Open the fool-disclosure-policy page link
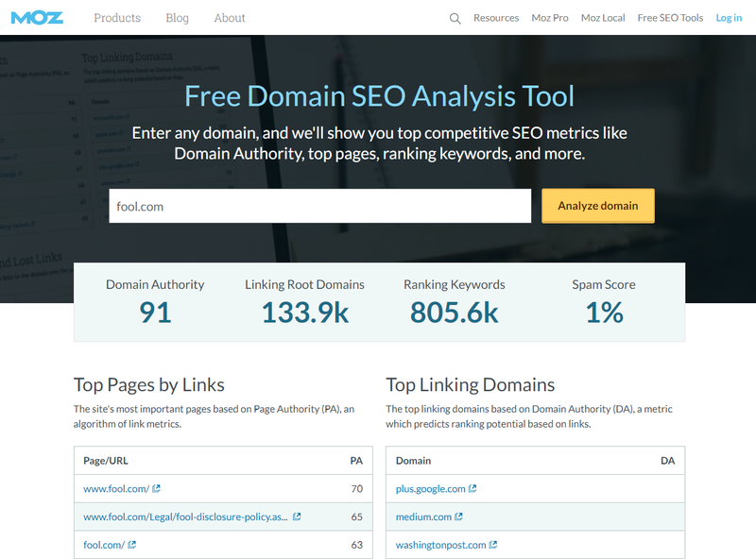The image size is (756, 559). 185,517
